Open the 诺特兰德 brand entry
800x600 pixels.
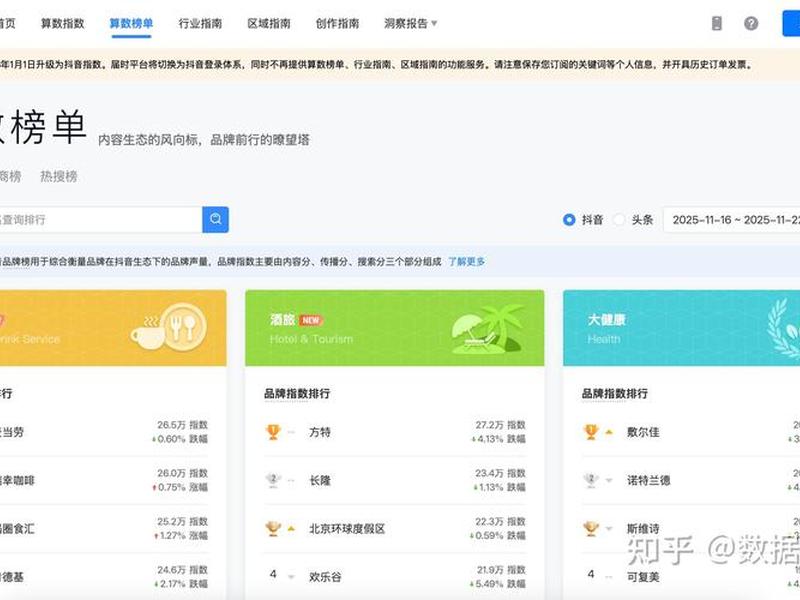tap(648, 480)
